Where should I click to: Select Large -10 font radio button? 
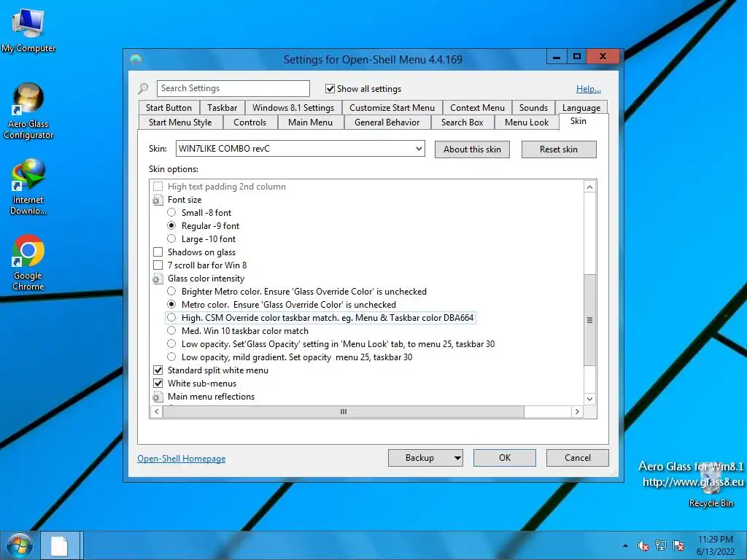tap(171, 238)
